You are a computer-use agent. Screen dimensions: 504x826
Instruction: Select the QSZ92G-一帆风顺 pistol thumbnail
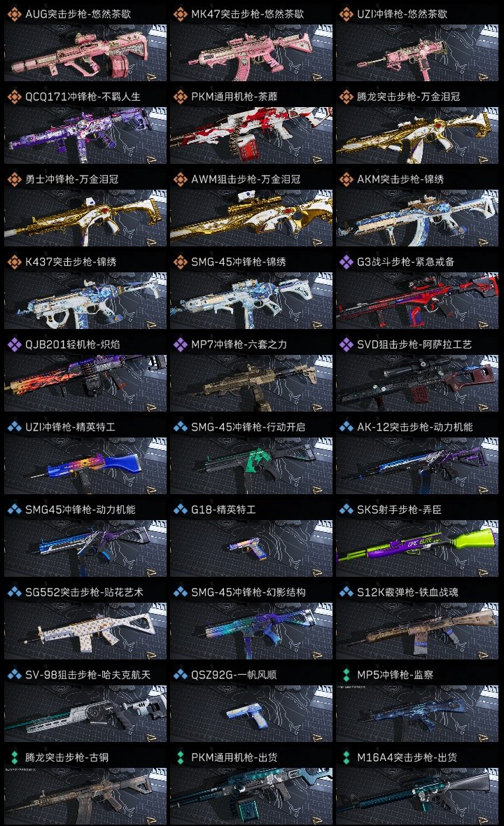[251, 713]
